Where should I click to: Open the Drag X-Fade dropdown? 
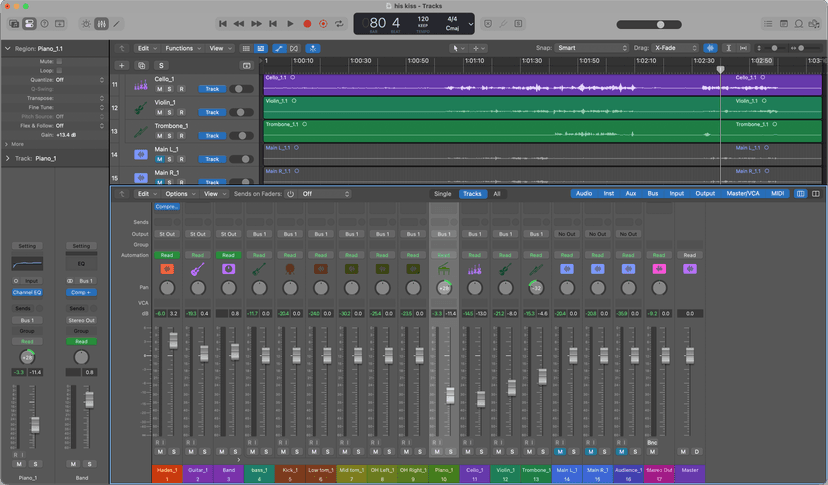[675, 48]
